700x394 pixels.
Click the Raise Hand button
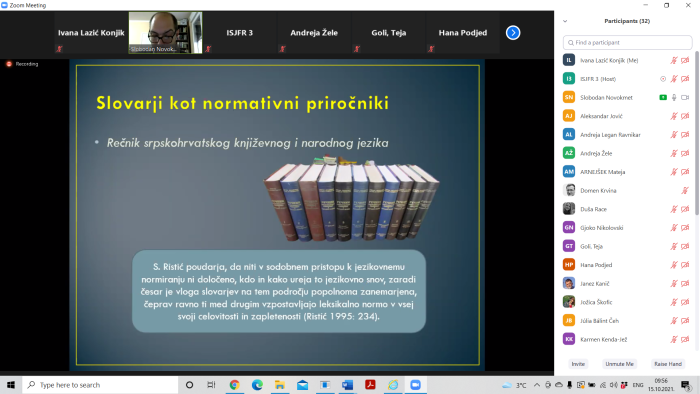click(x=668, y=364)
